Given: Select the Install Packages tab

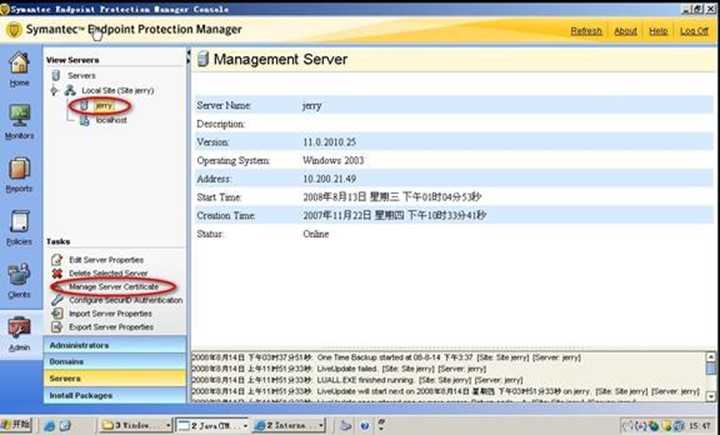Looking at the screenshot, I should tap(115, 395).
